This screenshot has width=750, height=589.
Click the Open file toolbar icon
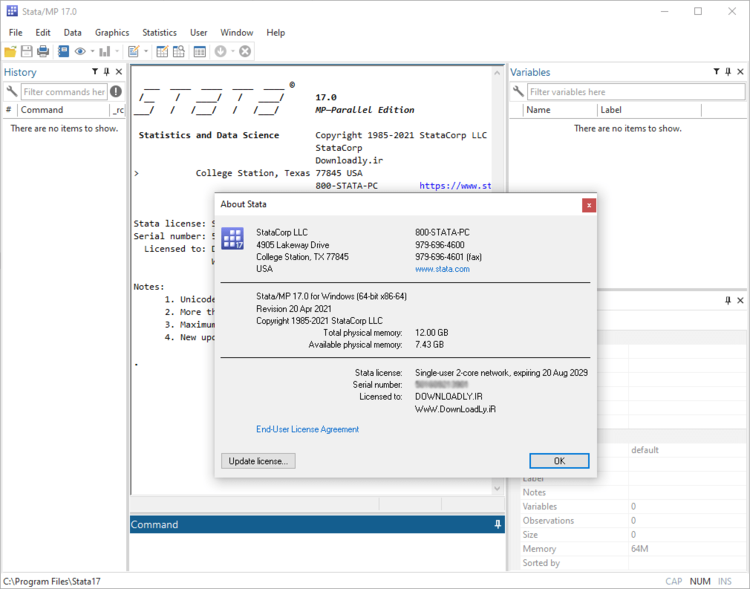point(10,51)
